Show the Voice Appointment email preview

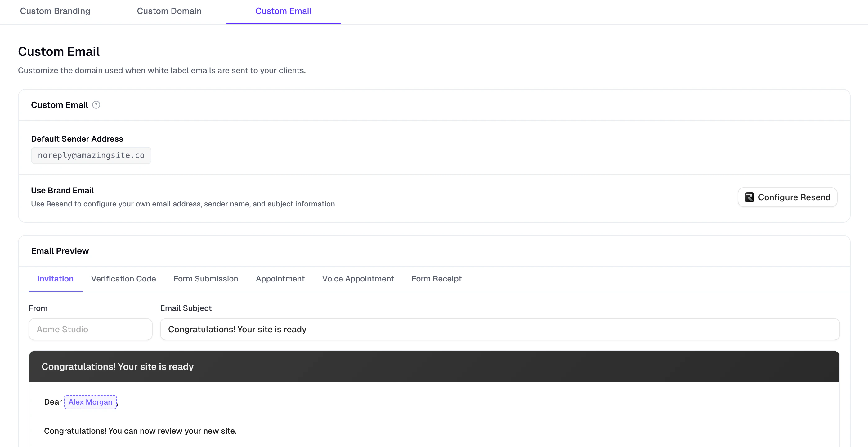pyautogui.click(x=358, y=279)
